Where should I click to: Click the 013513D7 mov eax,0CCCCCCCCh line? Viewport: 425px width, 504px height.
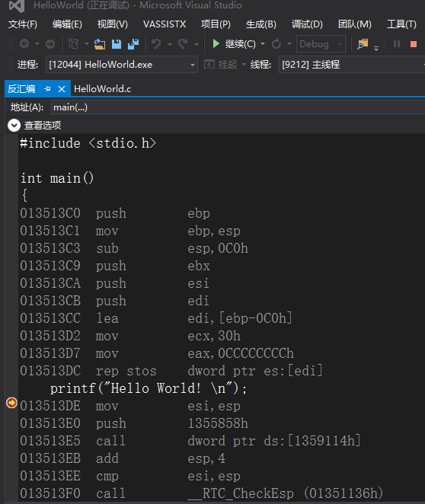pos(157,353)
